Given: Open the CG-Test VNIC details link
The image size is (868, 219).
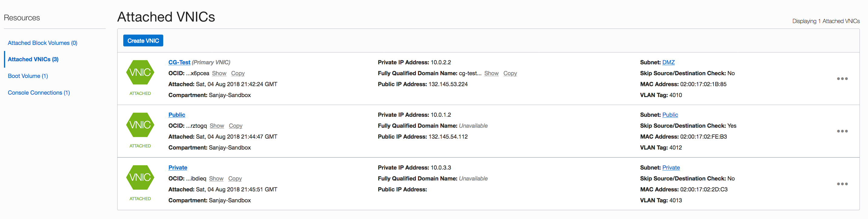Looking at the screenshot, I should pos(179,62).
